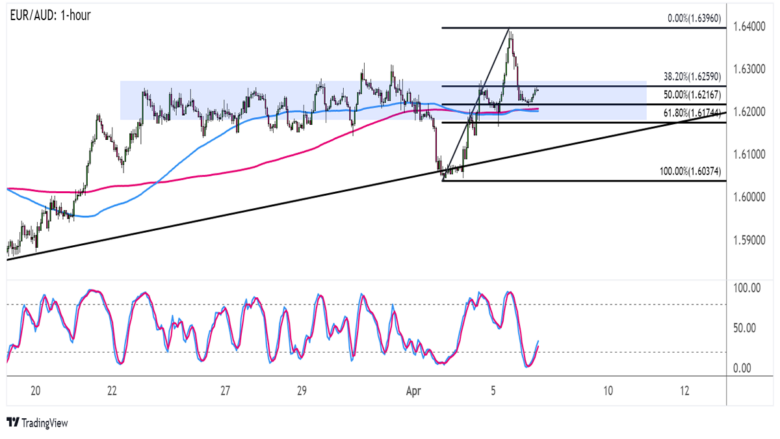Click the 29 date marker on time axis
The image size is (780, 439).
302,391
